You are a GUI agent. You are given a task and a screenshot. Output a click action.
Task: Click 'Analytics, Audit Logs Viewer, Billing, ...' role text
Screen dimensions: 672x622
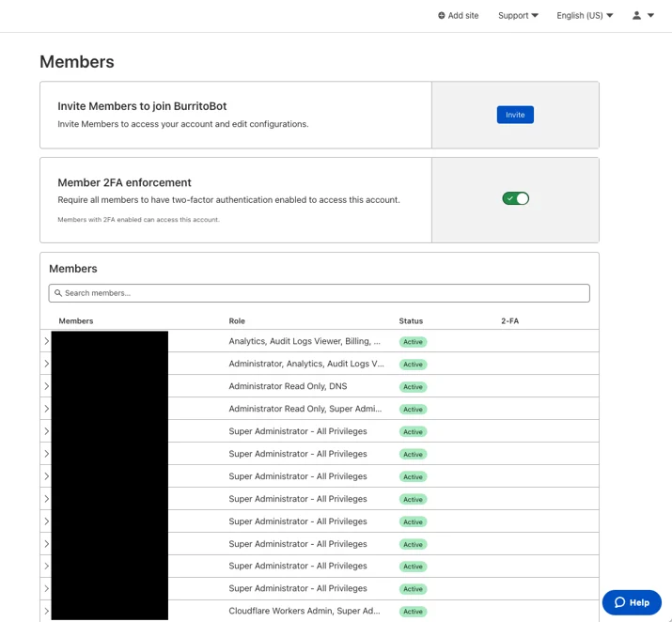(305, 341)
